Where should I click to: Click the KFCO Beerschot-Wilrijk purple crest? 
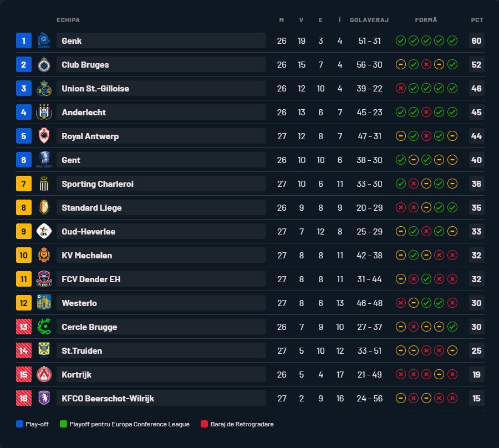tap(44, 398)
